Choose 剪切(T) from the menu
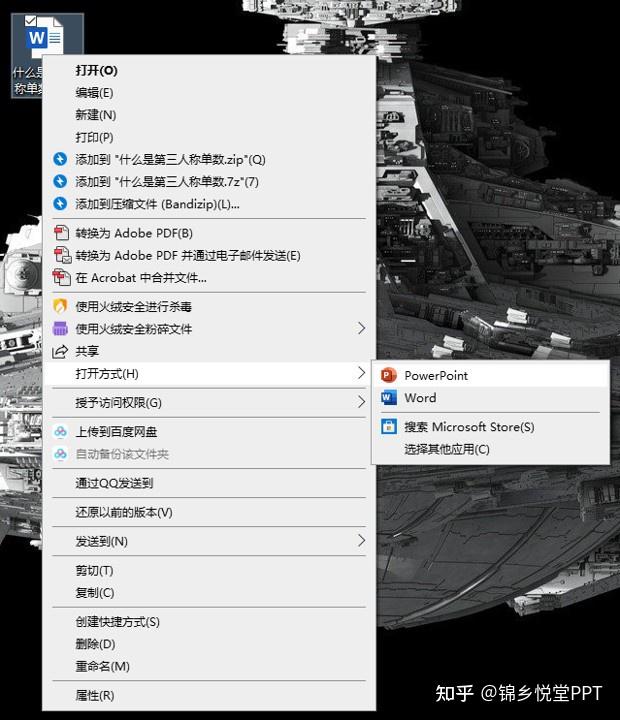Image resolution: width=620 pixels, height=720 pixels. [x=209, y=570]
